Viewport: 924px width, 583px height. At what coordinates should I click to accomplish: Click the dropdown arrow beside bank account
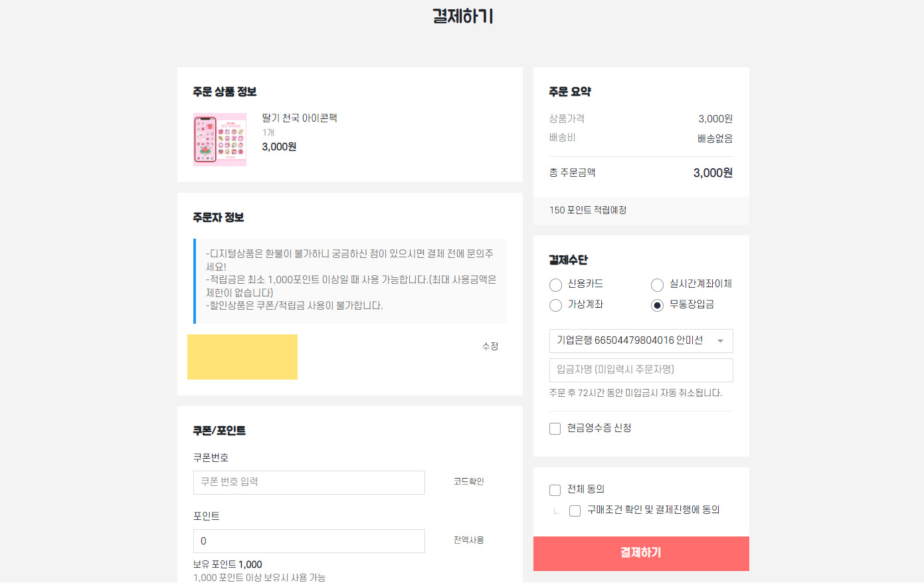pos(721,341)
